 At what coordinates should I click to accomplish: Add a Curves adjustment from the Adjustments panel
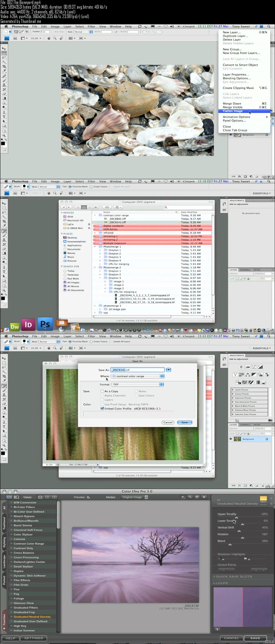(x=254, y=367)
